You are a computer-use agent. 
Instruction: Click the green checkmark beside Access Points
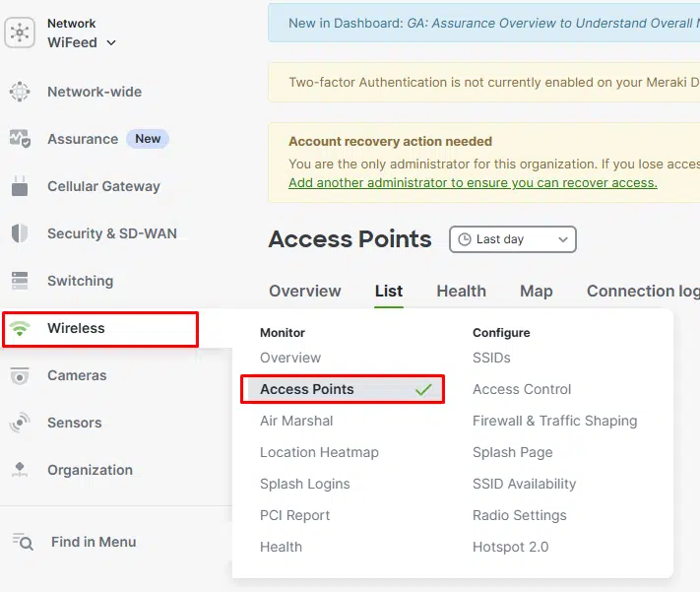[423, 390]
